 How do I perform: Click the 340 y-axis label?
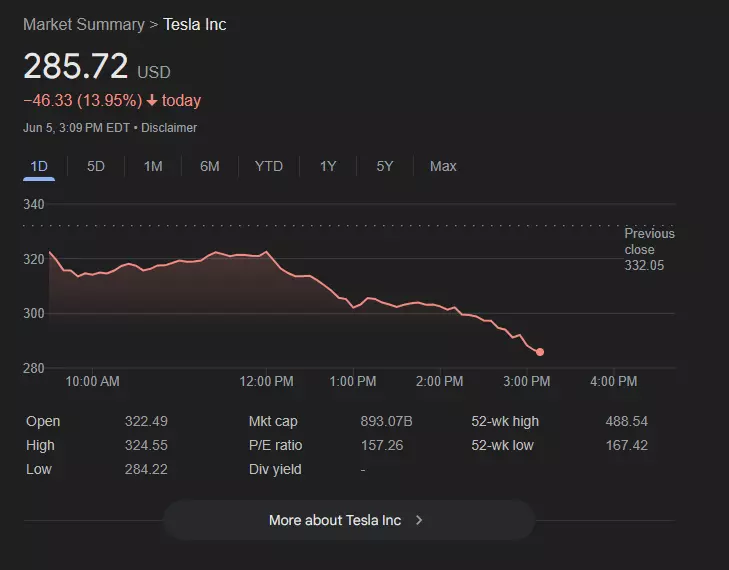pyautogui.click(x=34, y=205)
